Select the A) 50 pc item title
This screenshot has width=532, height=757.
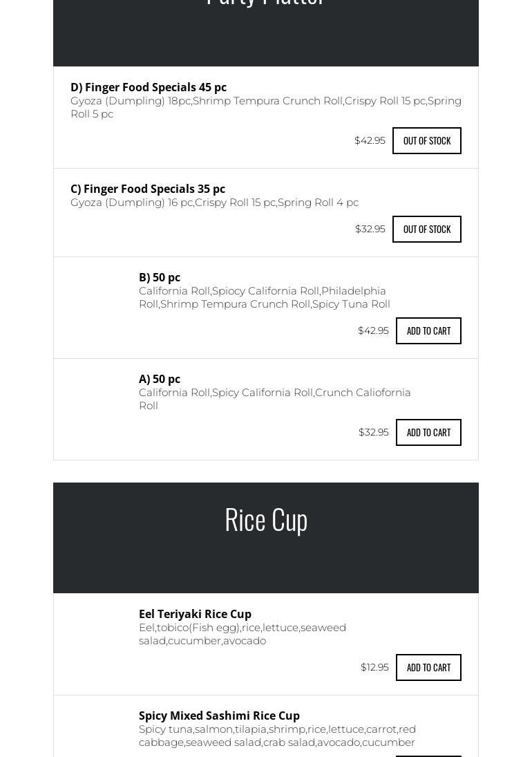tap(160, 379)
